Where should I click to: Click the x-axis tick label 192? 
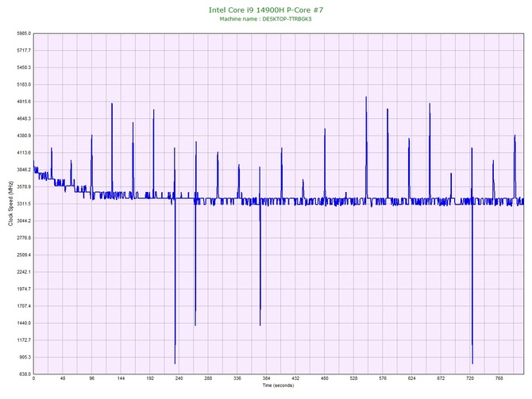150,378
